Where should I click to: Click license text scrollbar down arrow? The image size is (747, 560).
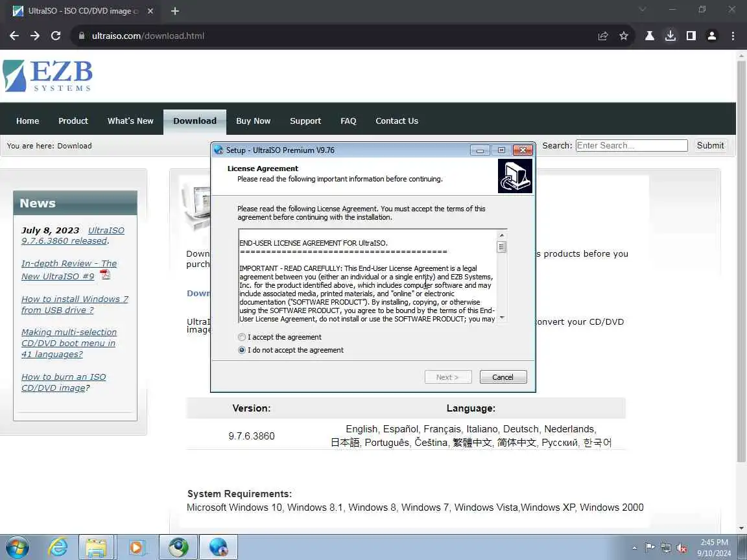pos(501,318)
